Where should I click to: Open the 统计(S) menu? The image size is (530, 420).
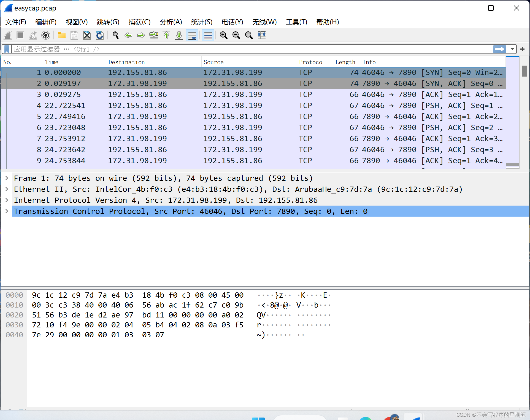202,22
